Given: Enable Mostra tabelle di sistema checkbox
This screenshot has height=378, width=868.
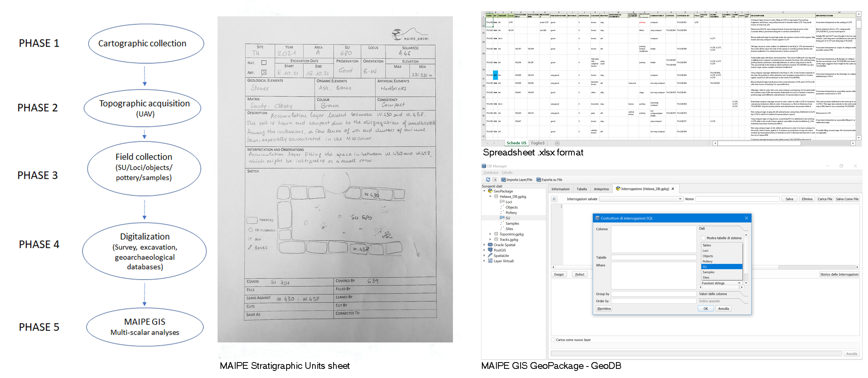Looking at the screenshot, I should pos(703,238).
